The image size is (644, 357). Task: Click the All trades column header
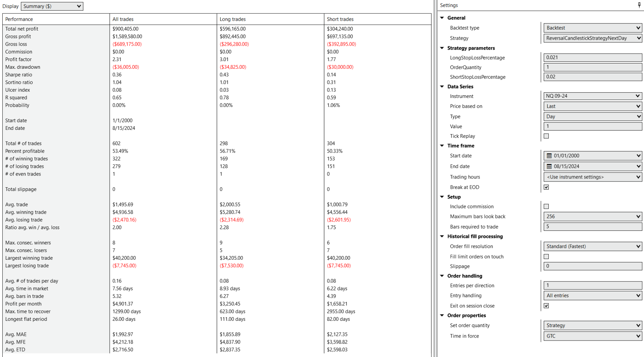click(x=163, y=19)
